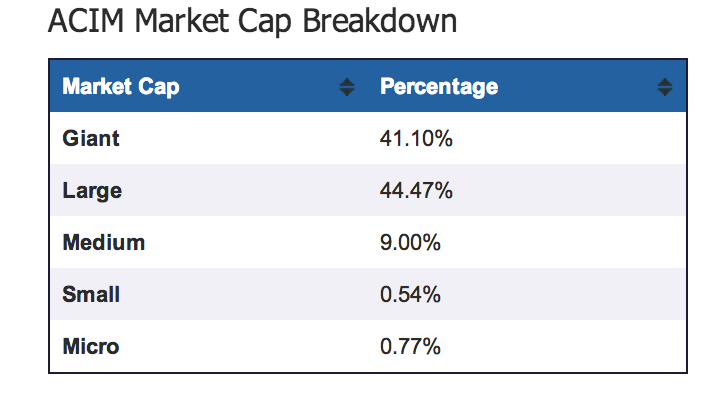This screenshot has width=708, height=400.
Task: Click the Market Cap ascending sort arrow
Action: pyautogui.click(x=347, y=82)
